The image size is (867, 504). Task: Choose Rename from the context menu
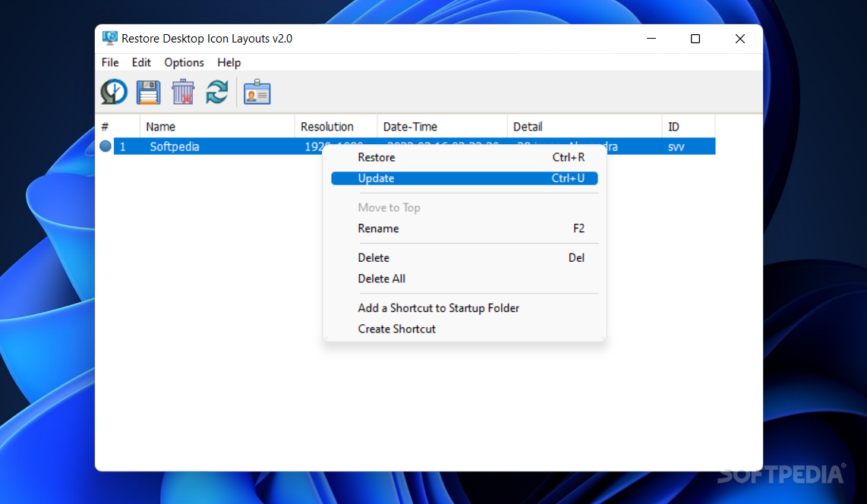click(x=465, y=228)
